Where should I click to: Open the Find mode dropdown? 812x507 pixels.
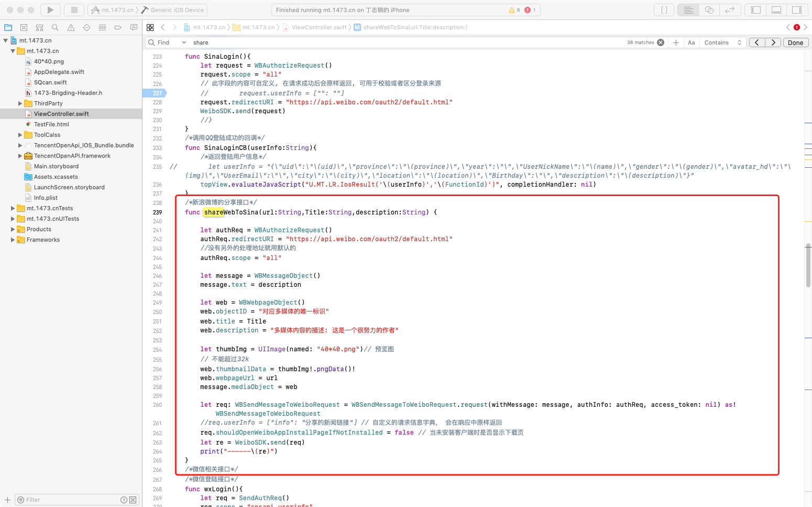[168, 42]
